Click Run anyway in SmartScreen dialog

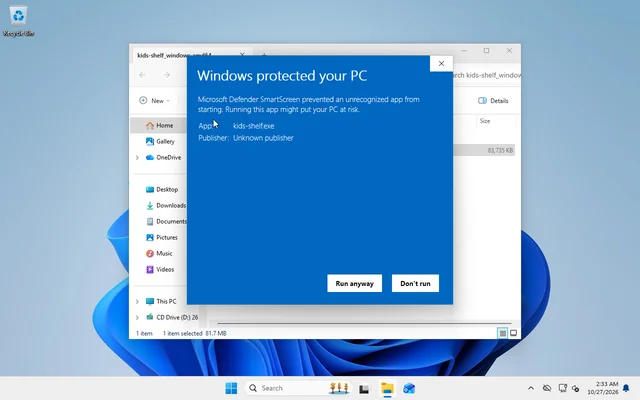point(354,283)
